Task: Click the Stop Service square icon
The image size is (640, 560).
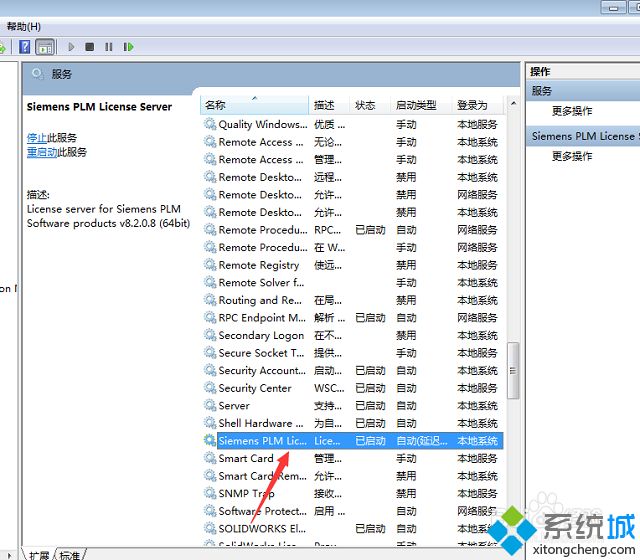Action: point(89,47)
